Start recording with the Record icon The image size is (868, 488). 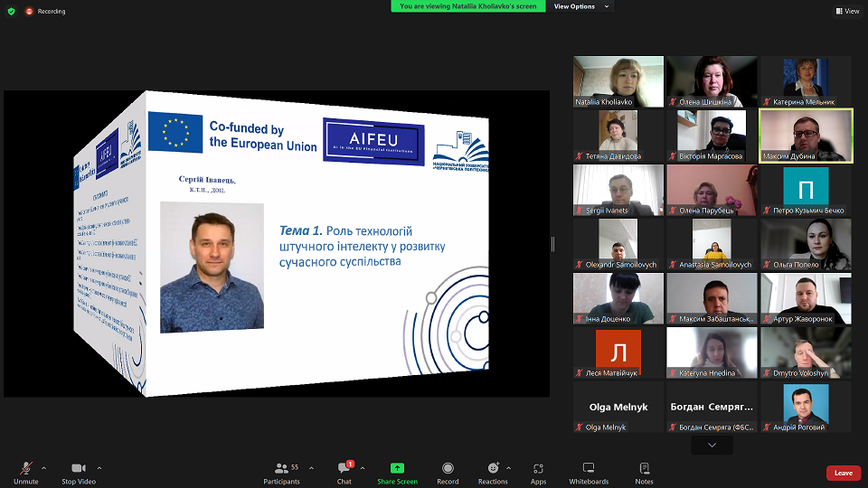coord(448,468)
